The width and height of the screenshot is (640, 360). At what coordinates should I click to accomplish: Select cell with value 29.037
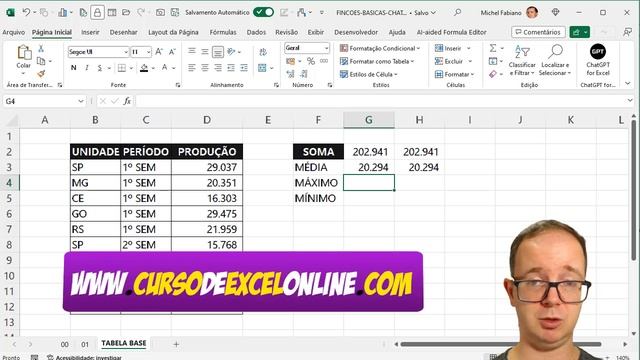coord(207,167)
